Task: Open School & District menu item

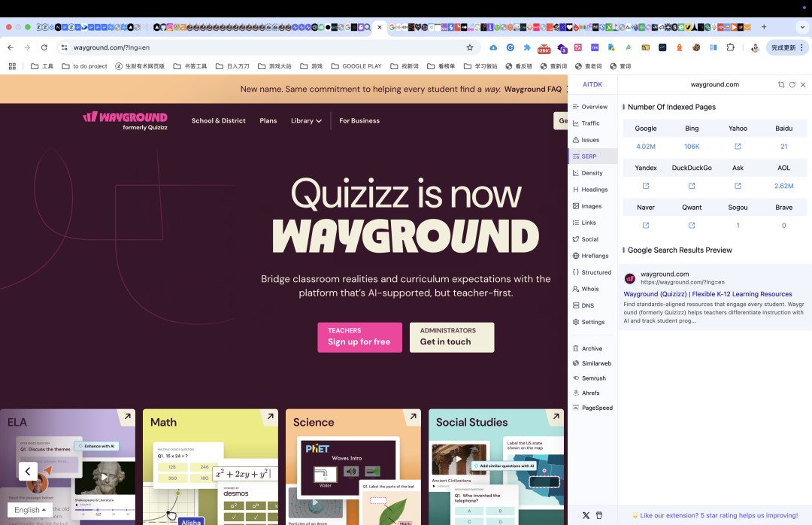Action: (x=219, y=121)
